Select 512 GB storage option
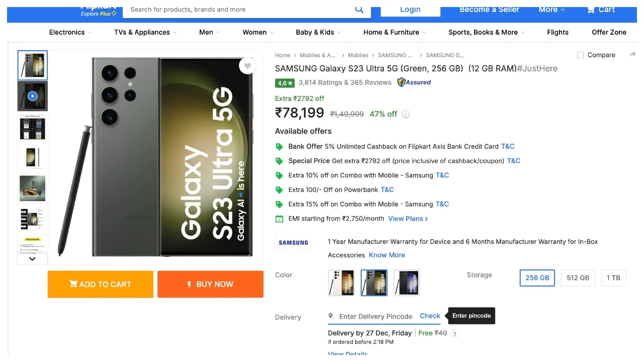The width and height of the screenshot is (644, 362). tap(578, 278)
